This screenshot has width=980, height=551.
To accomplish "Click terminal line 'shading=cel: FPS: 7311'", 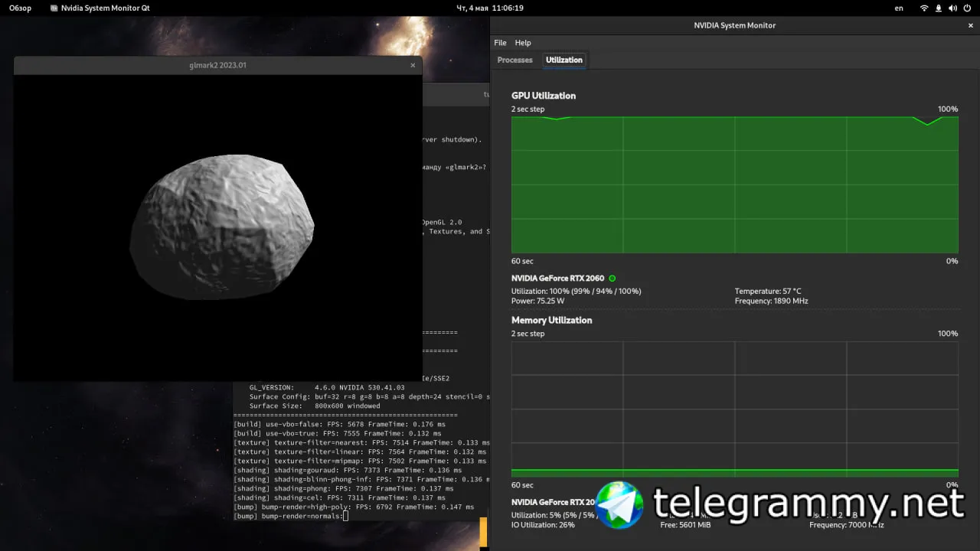I will coord(339,497).
